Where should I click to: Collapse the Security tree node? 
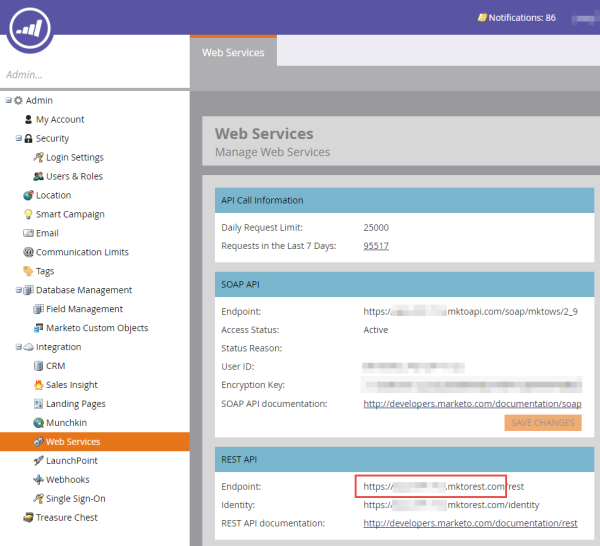[x=18, y=138]
